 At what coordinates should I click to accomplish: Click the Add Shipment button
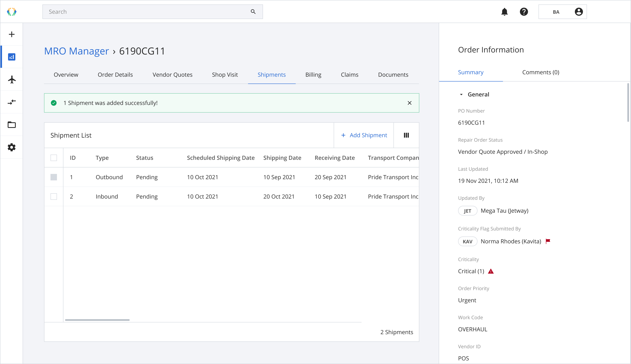(x=364, y=135)
